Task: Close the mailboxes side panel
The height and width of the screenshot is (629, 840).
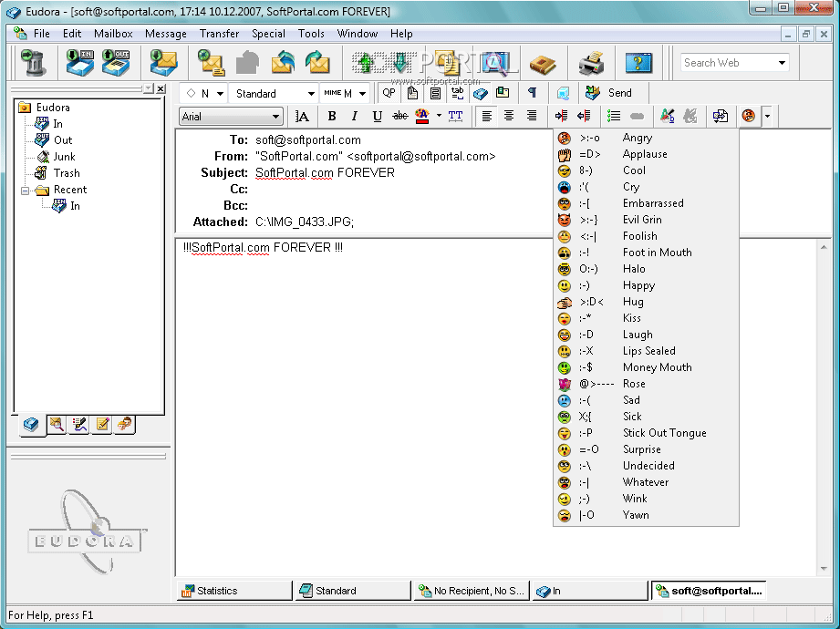Action: (161, 88)
